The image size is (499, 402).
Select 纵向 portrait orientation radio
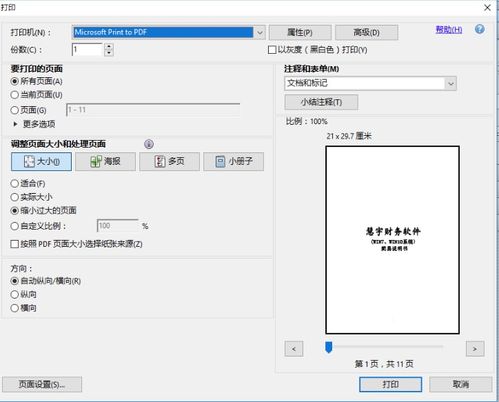tap(14, 295)
